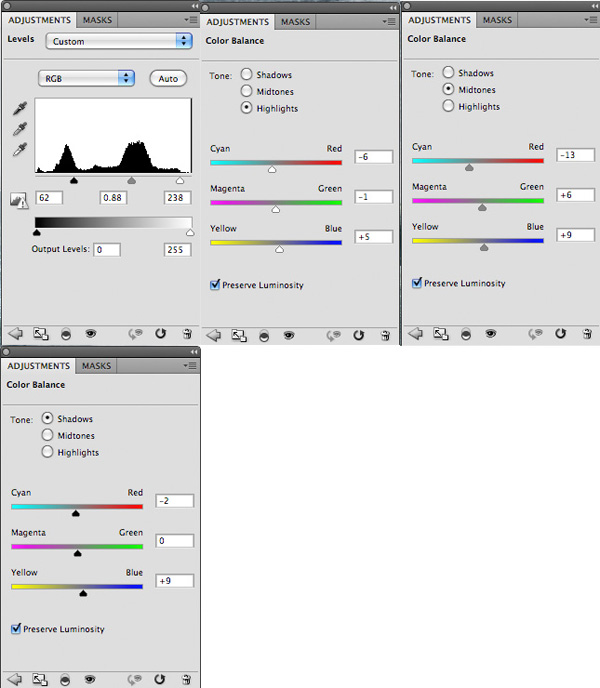The width and height of the screenshot is (600, 688).
Task: Switch Levels panel to expanded view icon
Action: [x=41, y=334]
